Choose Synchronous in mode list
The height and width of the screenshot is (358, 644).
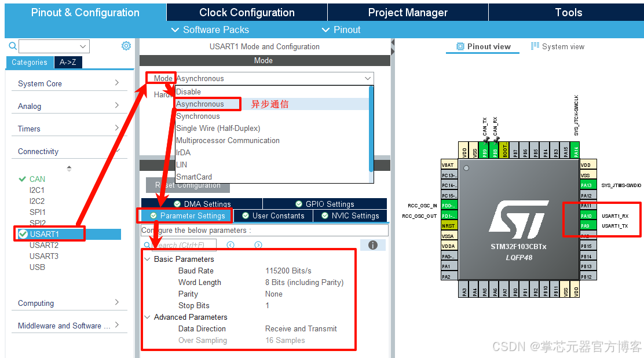[x=272, y=116]
